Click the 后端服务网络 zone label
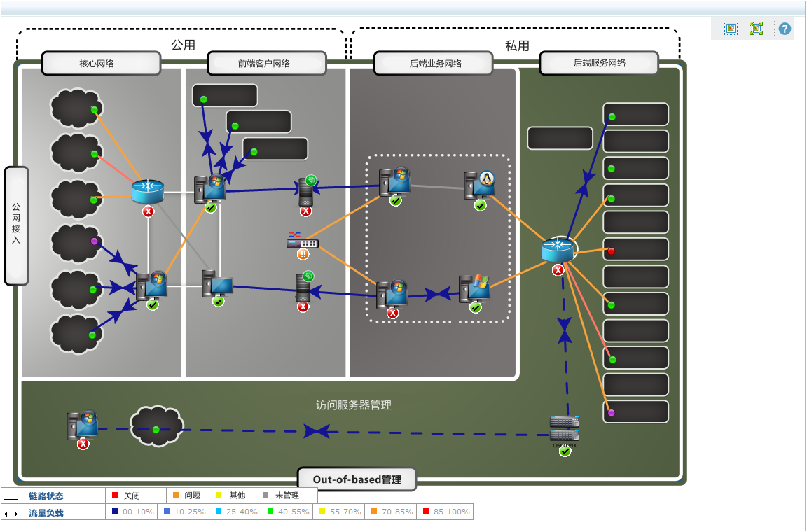 click(x=599, y=63)
